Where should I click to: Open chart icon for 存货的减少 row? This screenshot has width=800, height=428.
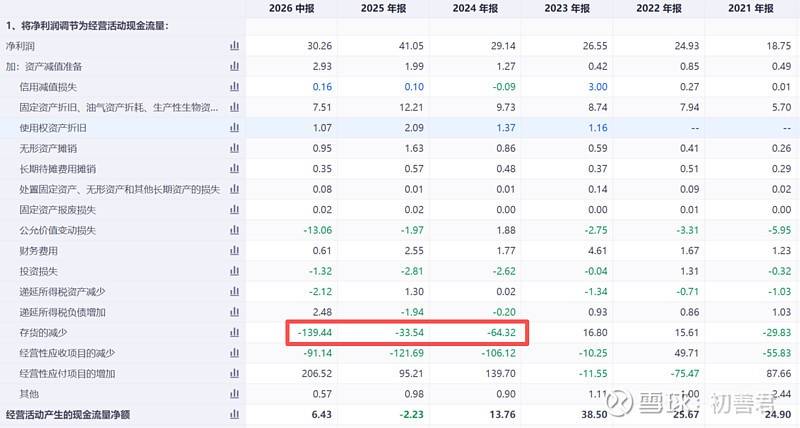234,333
